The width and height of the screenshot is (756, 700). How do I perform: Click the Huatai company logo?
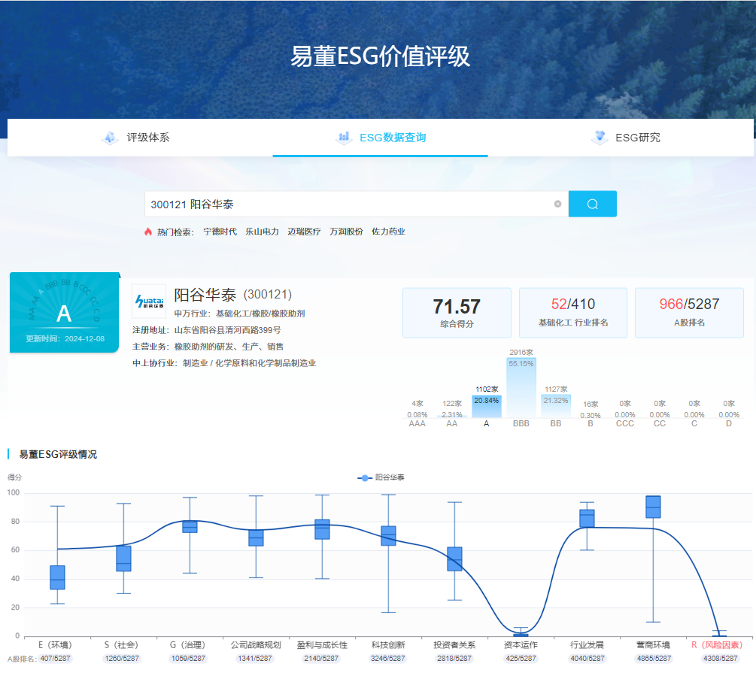150,301
